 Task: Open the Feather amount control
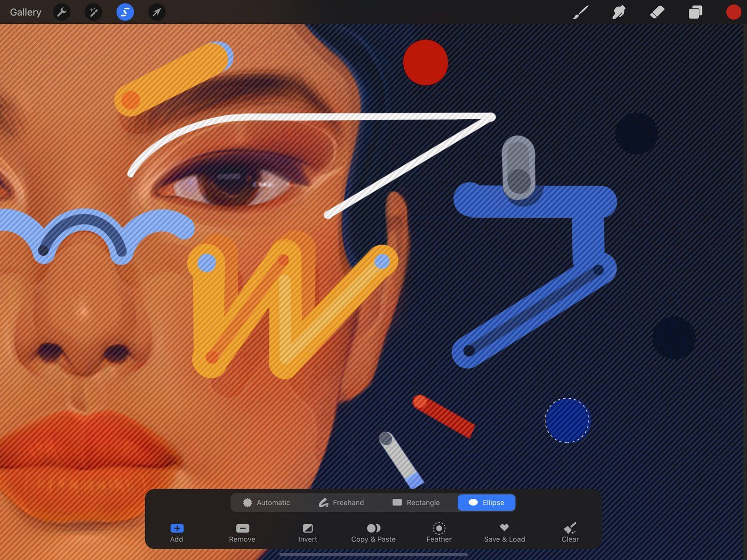click(x=439, y=533)
